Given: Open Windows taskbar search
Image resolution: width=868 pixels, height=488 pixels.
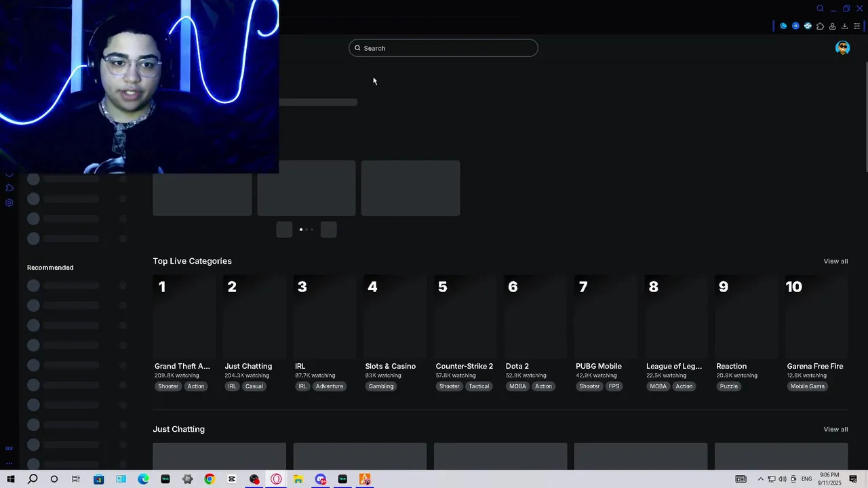Looking at the screenshot, I should coord(32,479).
